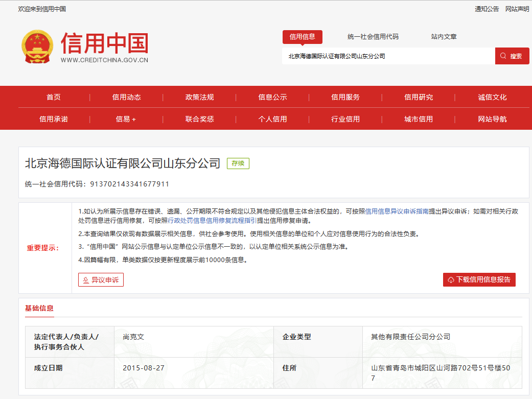
Task: Click 网站导航 in the navigation bar
Action: pos(492,119)
